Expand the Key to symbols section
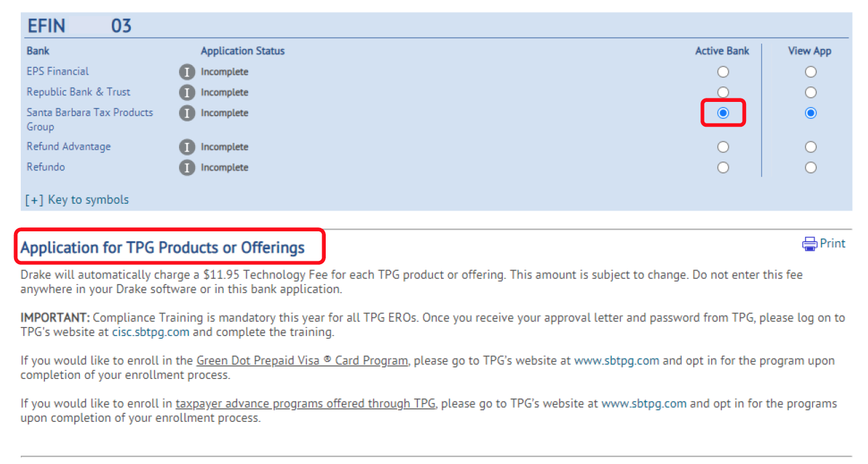 [x=77, y=200]
